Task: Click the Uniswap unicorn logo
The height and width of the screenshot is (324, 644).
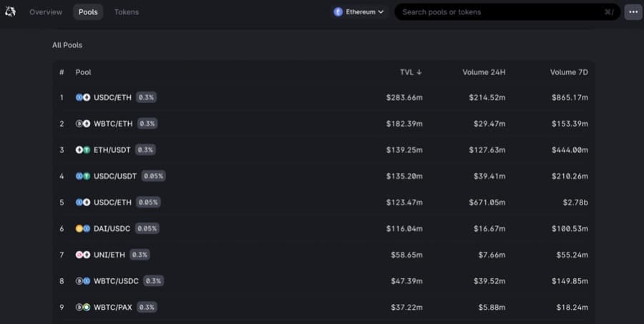Action: click(x=10, y=11)
